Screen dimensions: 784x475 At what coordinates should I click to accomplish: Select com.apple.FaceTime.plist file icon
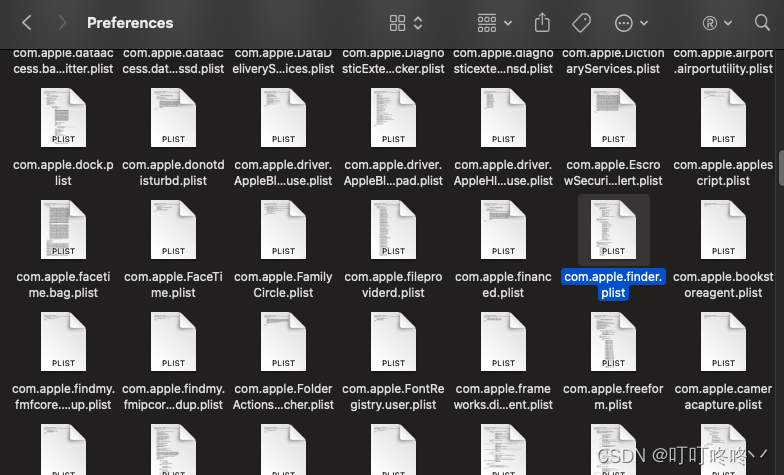tap(173, 230)
